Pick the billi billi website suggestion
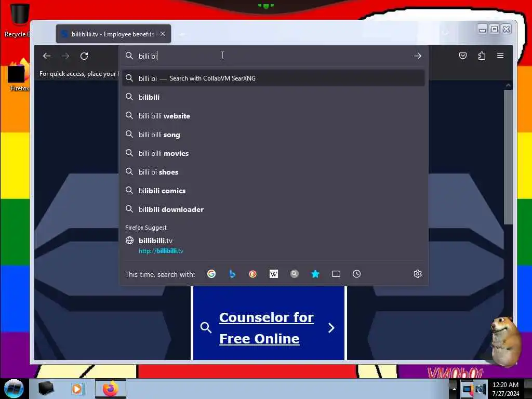The image size is (532, 399). (273, 116)
